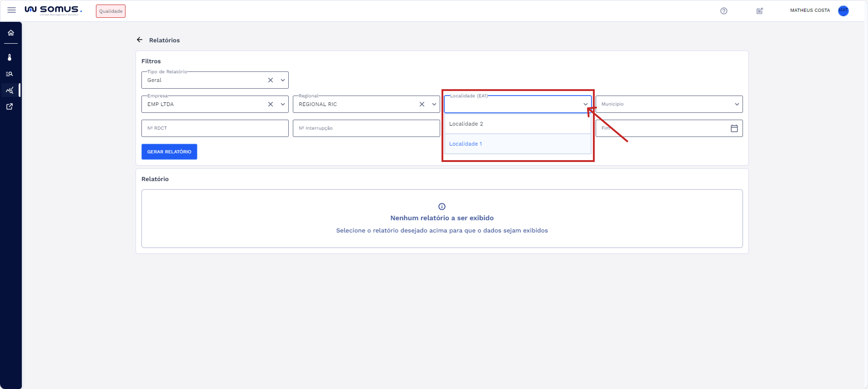Expand the Tipo de Relatório dropdown
Viewport: 868px width, 389px height.
click(283, 80)
